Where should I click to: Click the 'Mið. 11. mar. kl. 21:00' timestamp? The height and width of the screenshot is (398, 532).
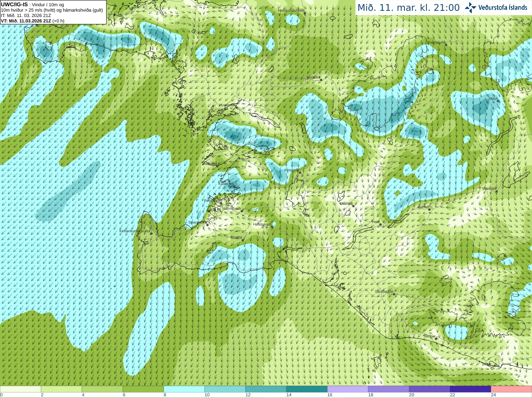click(409, 7)
